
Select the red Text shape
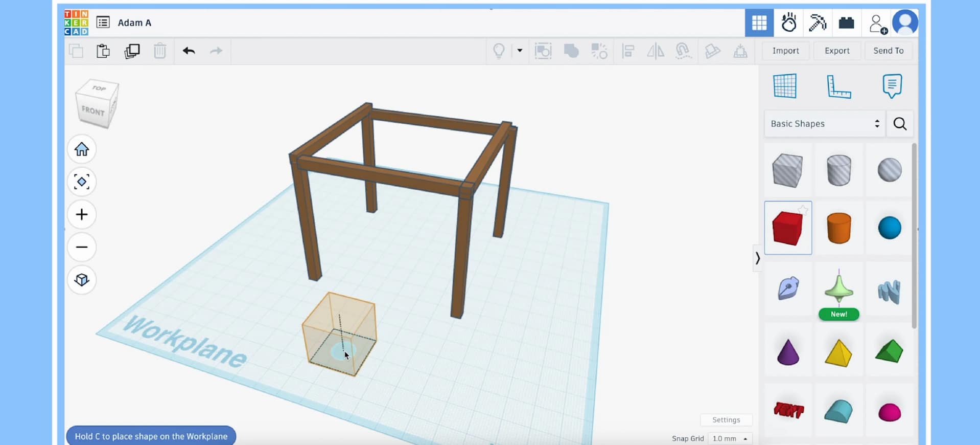[x=788, y=410]
